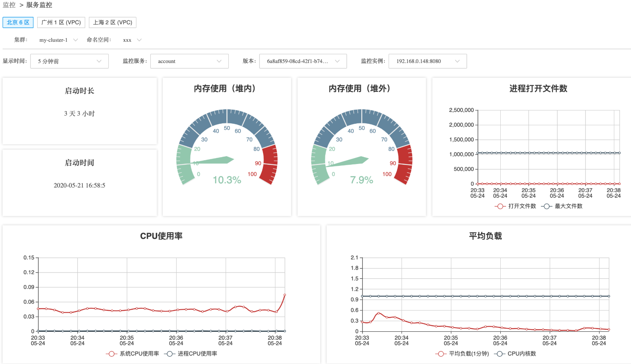Toggle 最大文件数 legend series

pyautogui.click(x=562, y=206)
